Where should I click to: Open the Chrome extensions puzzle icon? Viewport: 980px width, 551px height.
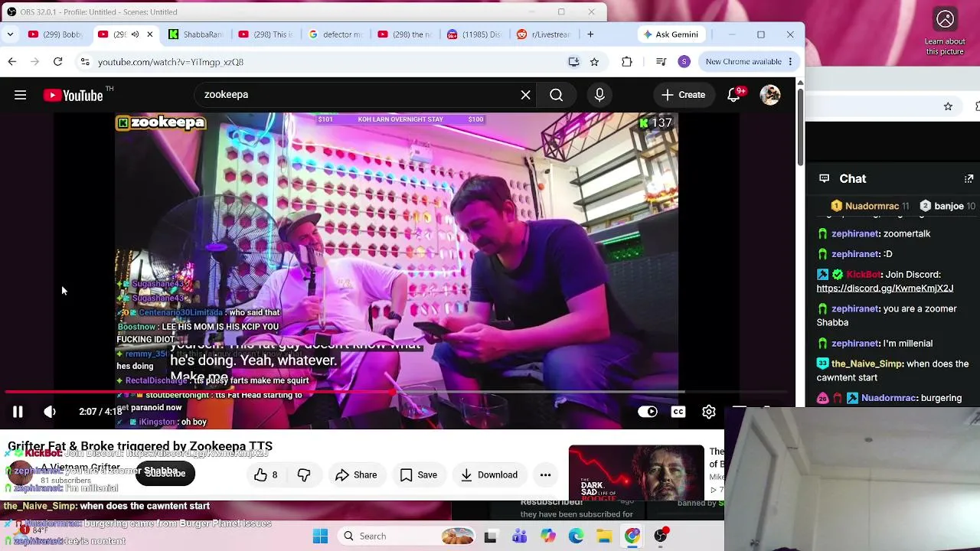[627, 62]
